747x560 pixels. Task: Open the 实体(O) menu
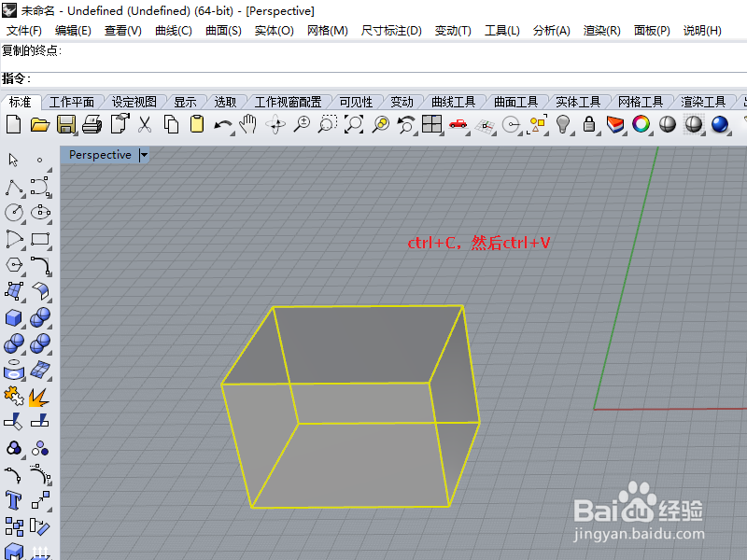[x=274, y=31]
